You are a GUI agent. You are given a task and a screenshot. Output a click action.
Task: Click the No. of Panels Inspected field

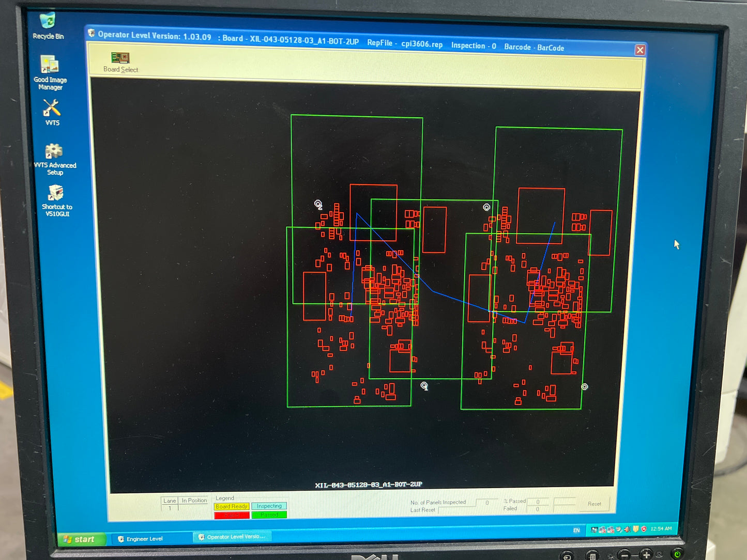pyautogui.click(x=486, y=503)
